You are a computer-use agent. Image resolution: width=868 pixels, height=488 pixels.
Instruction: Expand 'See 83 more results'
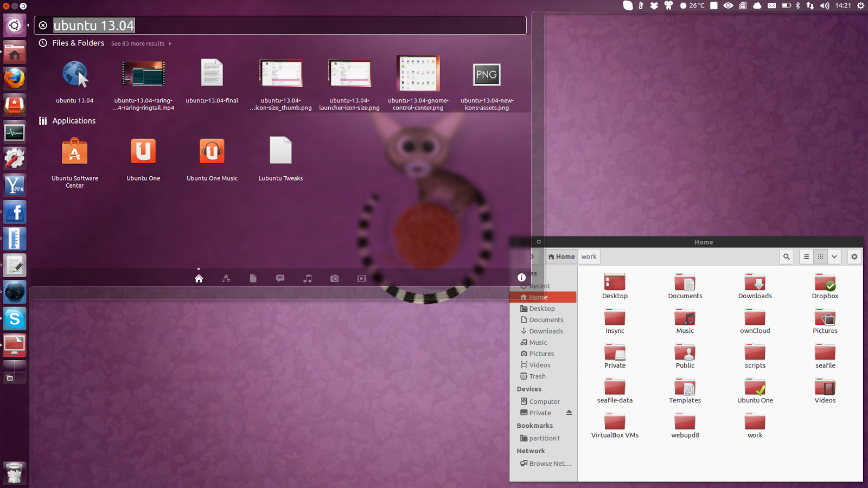[x=141, y=44]
